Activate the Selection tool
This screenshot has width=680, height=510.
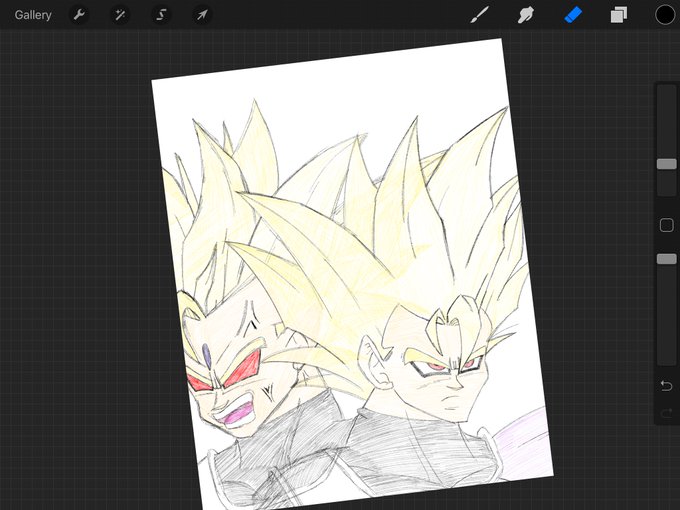[x=161, y=15]
